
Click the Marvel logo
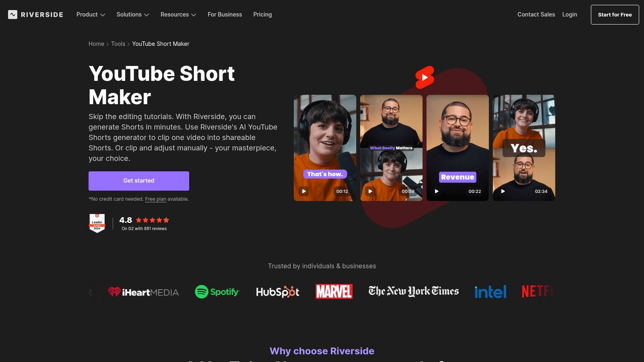coord(334,292)
